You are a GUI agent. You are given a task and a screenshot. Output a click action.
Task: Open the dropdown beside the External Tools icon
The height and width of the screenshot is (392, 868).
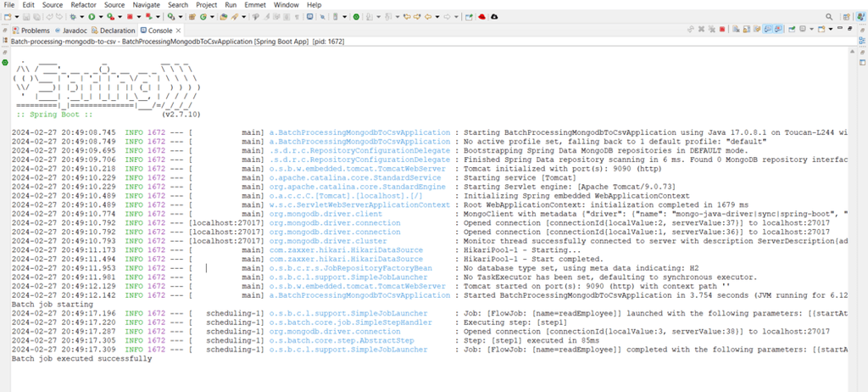181,17
